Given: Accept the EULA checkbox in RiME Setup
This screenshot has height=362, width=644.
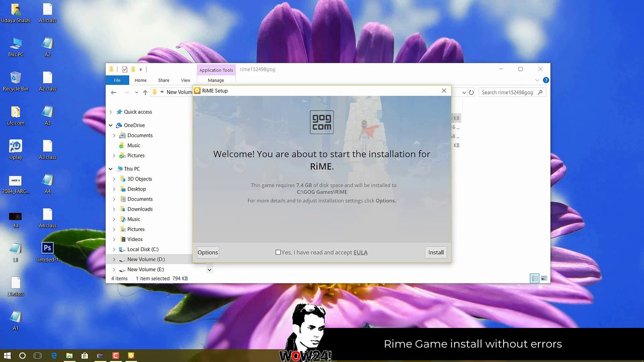Looking at the screenshot, I should click(x=278, y=252).
